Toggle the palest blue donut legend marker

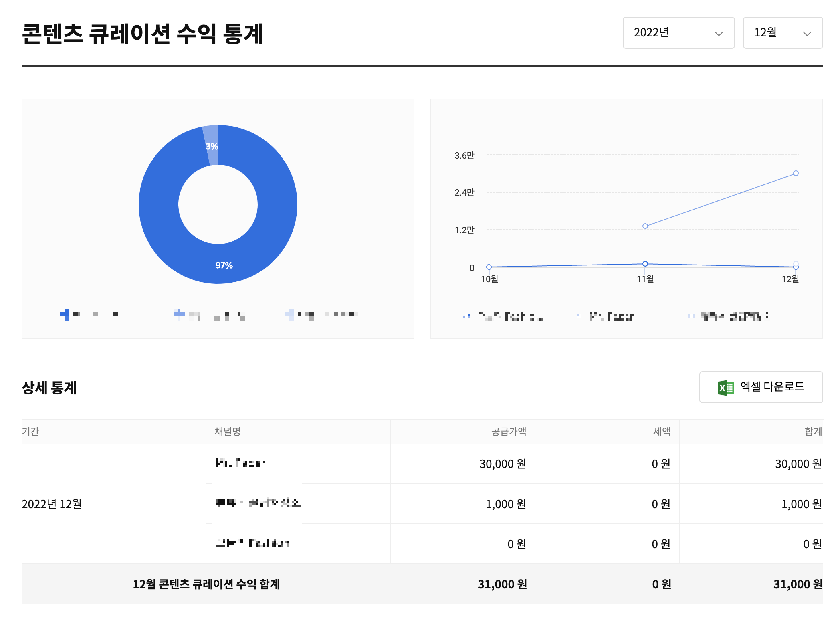(x=290, y=315)
